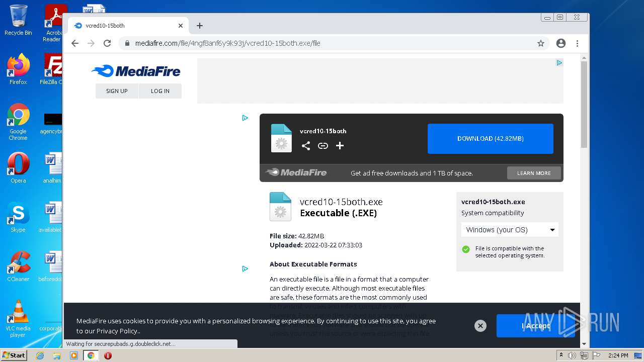Click the file gear icon in the download panel
Screen dimensions: 644x362
point(281,138)
